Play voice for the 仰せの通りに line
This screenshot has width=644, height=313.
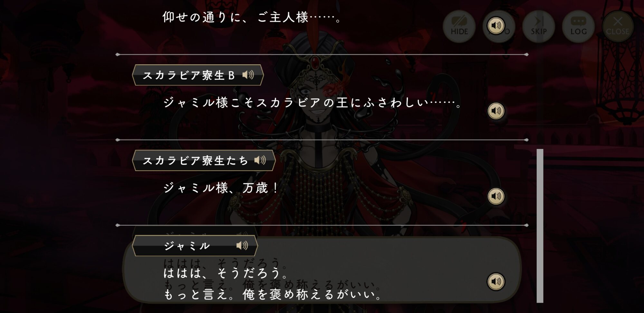tap(496, 25)
